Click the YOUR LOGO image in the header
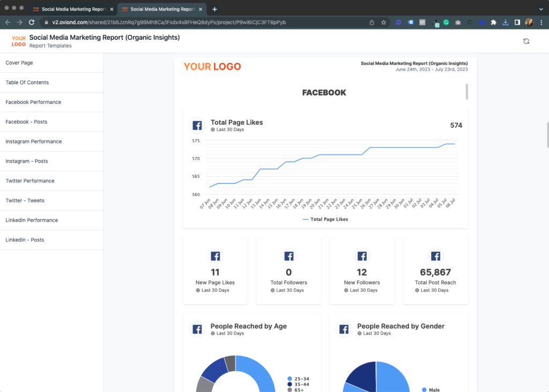The image size is (549, 392). [19, 41]
